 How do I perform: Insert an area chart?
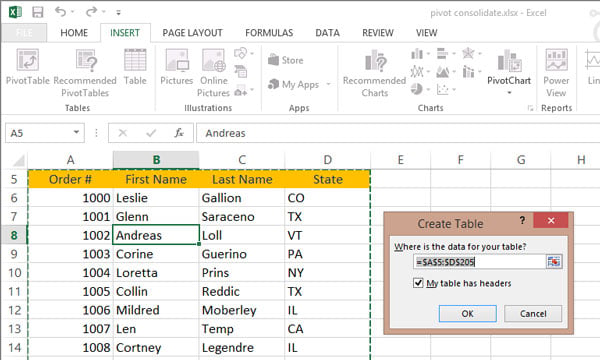coord(442,72)
